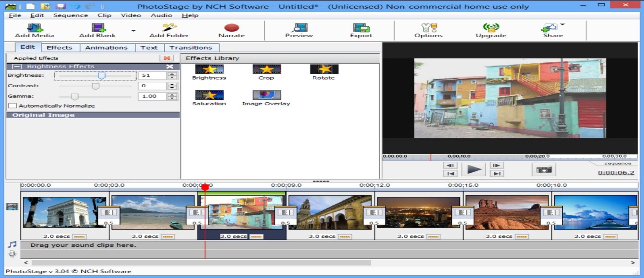Click the Export toolbar icon
644x278 pixels.
point(361,30)
